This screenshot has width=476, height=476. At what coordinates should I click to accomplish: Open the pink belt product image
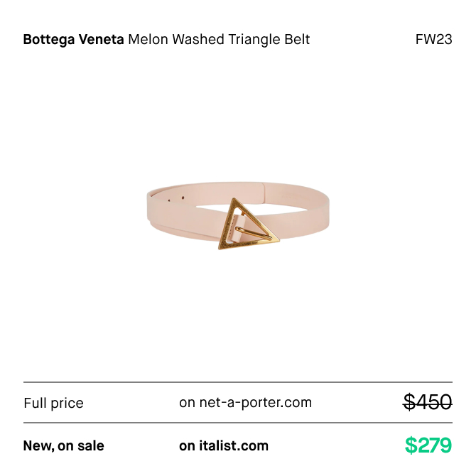238,215
